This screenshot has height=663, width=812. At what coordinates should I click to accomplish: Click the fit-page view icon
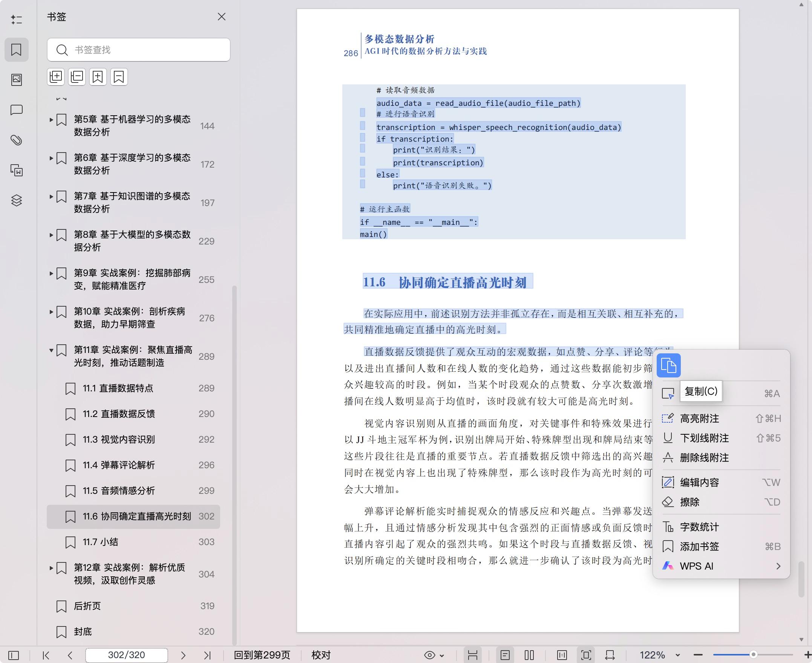(586, 655)
